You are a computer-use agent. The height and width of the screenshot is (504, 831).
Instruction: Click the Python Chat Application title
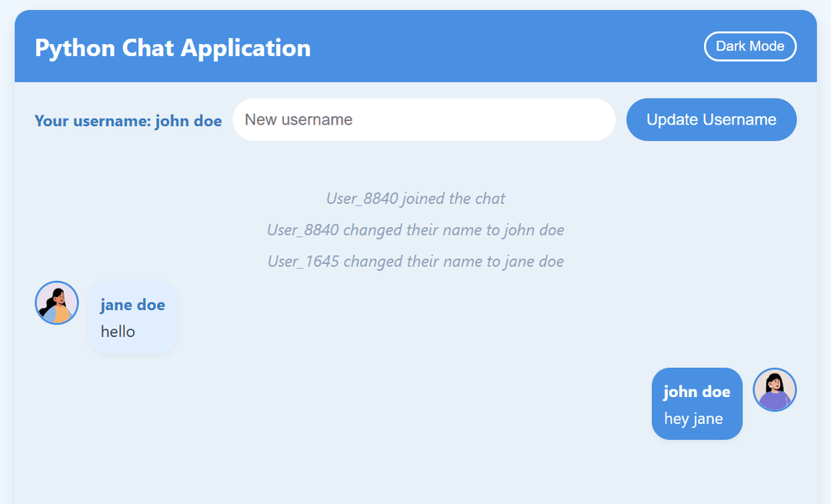coord(172,48)
